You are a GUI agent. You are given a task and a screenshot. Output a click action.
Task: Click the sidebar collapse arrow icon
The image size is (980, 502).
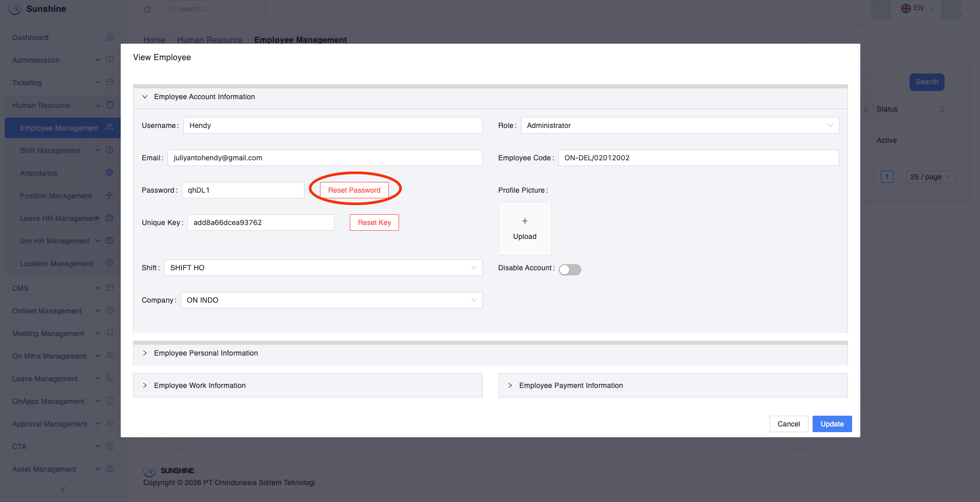[x=63, y=490]
